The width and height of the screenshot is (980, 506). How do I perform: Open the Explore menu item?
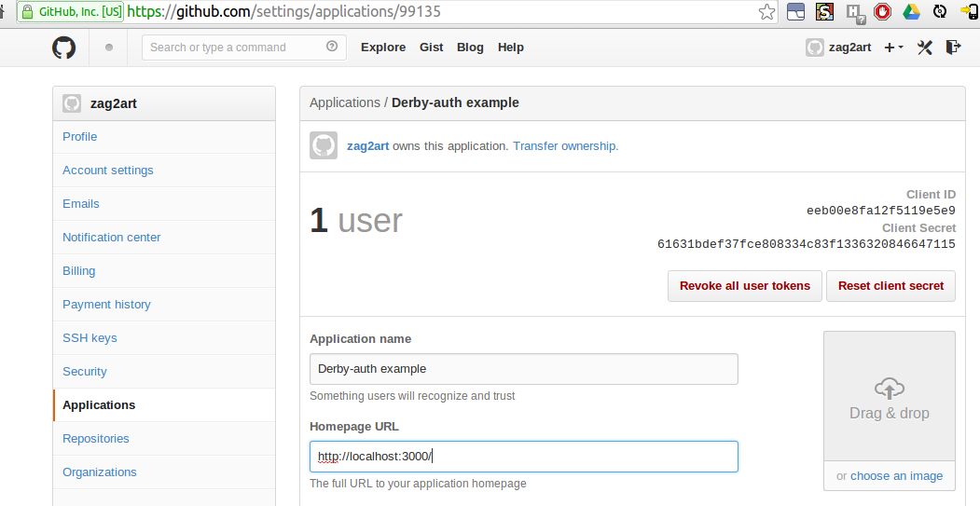[x=383, y=48]
